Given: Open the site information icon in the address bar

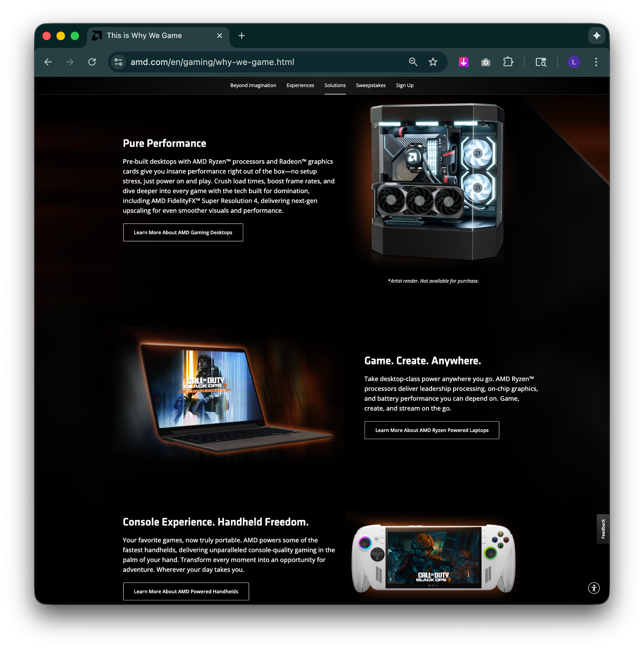Looking at the screenshot, I should coord(118,62).
